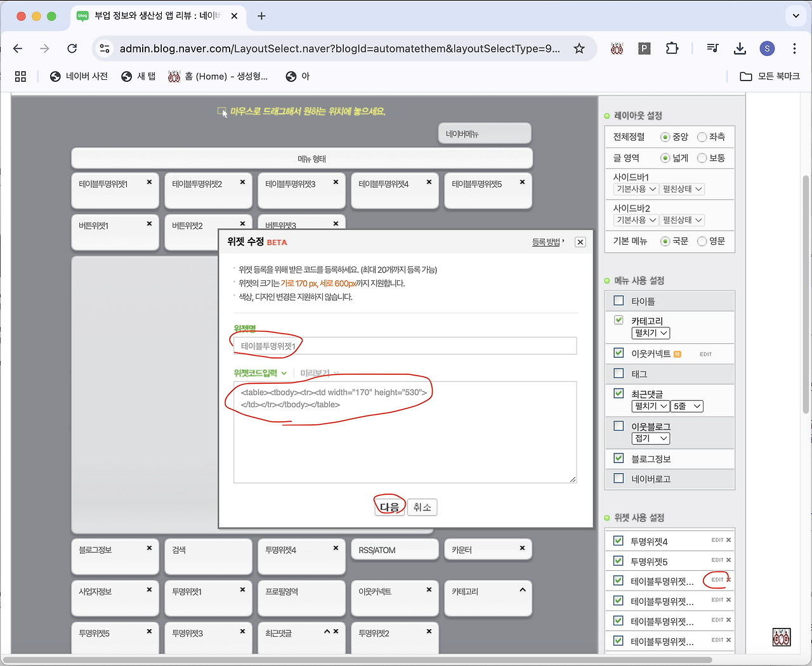812x666 pixels.
Task: Click the new tab plus button
Action: click(x=261, y=16)
